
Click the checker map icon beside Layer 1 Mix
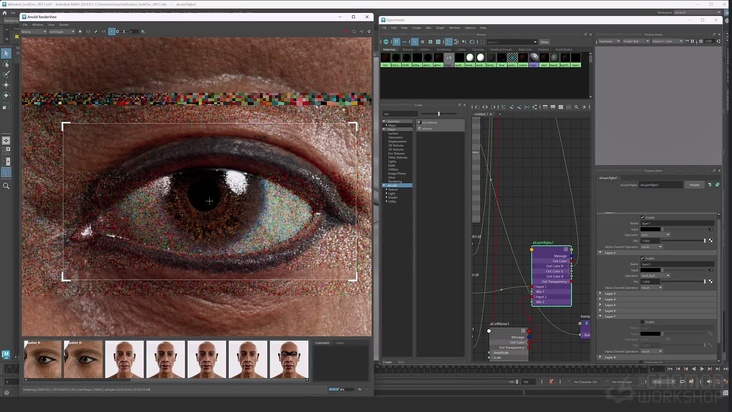pos(711,241)
